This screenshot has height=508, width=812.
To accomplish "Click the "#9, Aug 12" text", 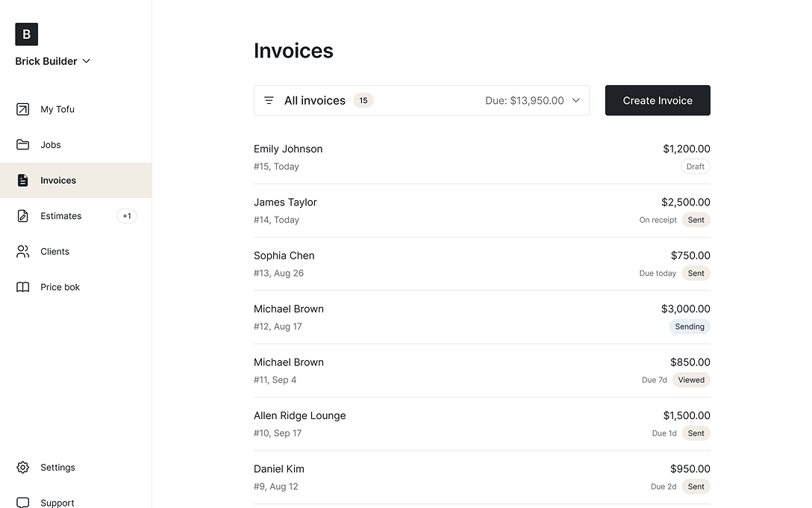I will coord(276,487).
